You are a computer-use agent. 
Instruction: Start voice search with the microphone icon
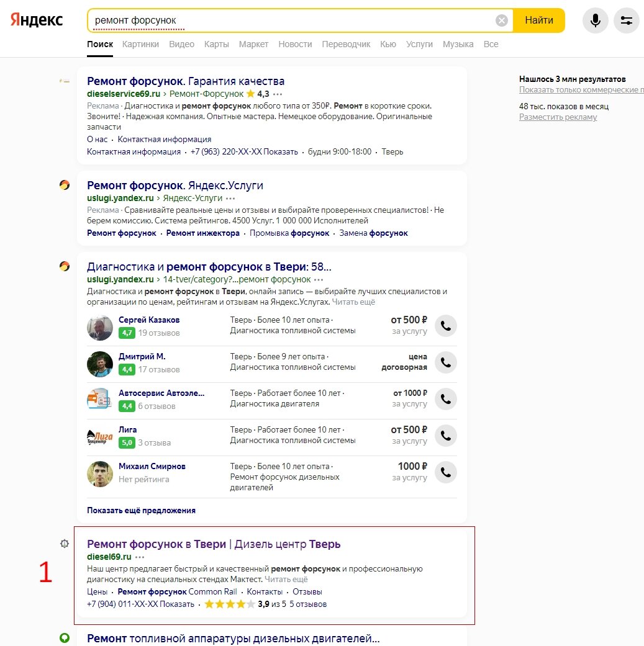[x=595, y=20]
